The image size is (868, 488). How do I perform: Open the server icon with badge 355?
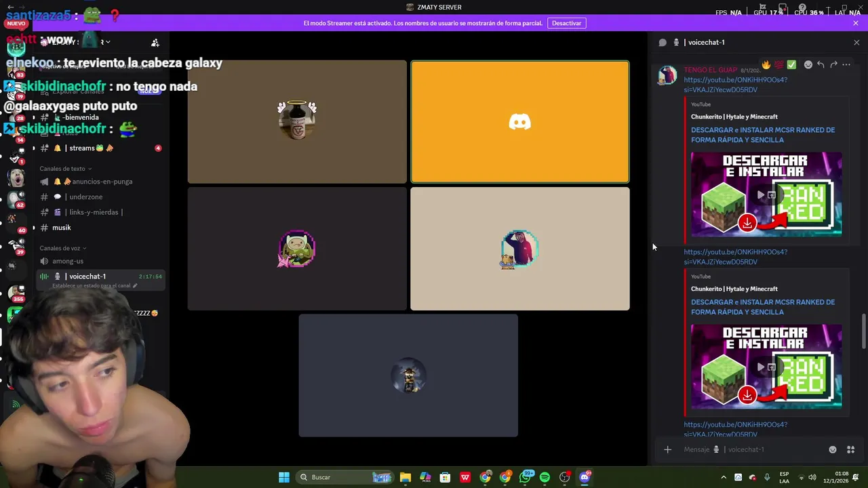(16, 292)
